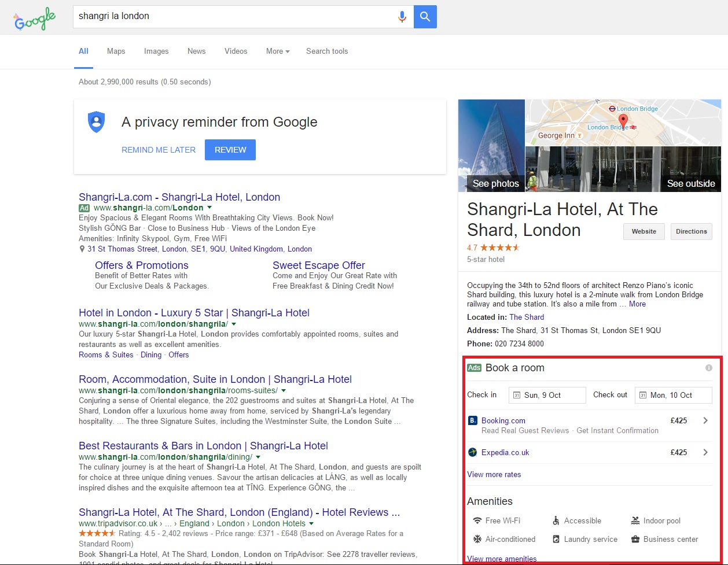The image size is (728, 565).
Task: Click The Shard located-in link
Action: (x=527, y=317)
